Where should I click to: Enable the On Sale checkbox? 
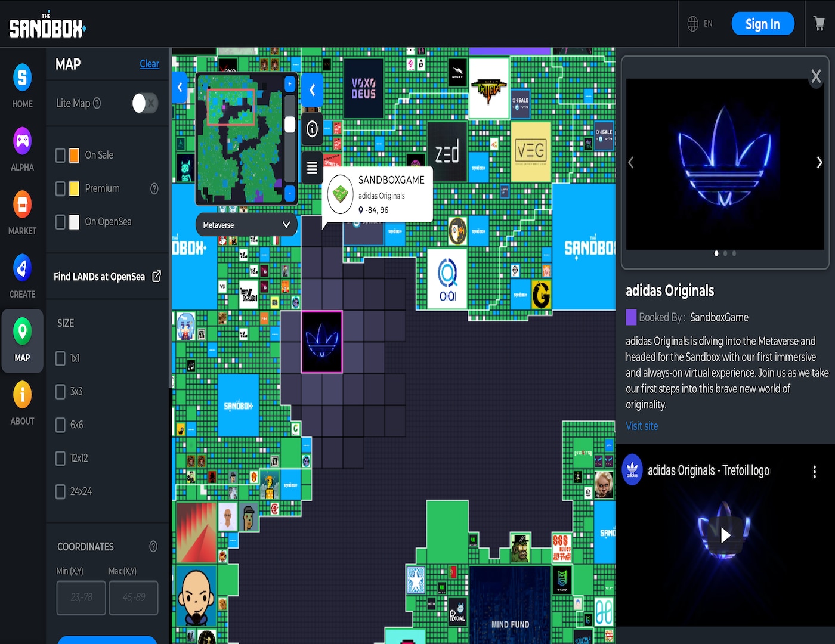click(60, 155)
